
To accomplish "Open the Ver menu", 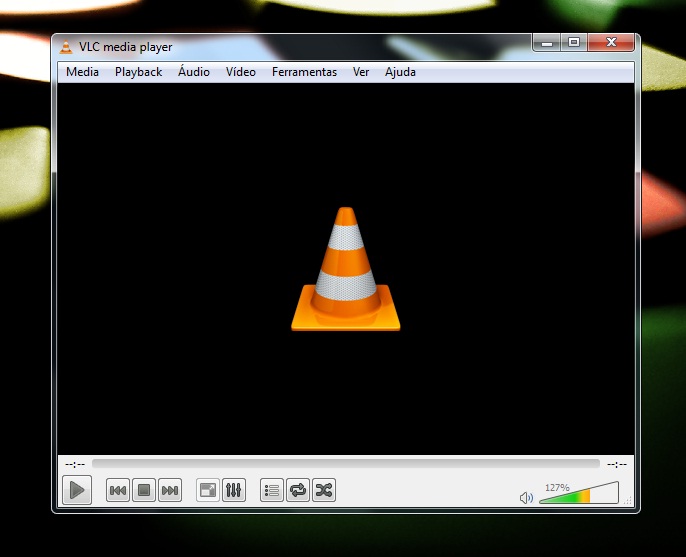I will coord(361,72).
